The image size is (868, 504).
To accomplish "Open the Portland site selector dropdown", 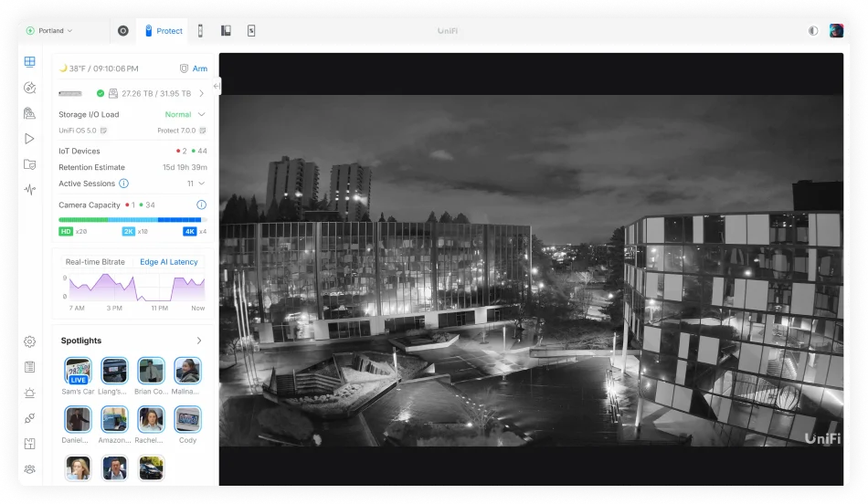I will [49, 31].
